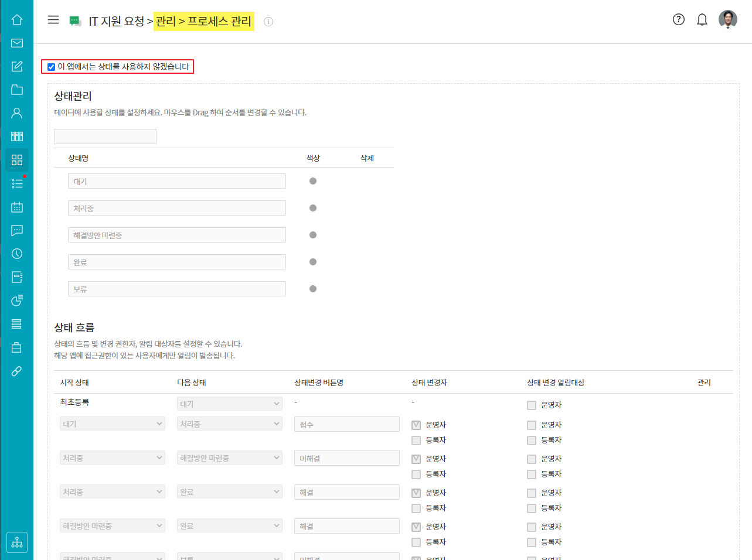Toggle 운영자 status changer checkbox for 접수
The width and height of the screenshot is (752, 560).
(x=416, y=425)
